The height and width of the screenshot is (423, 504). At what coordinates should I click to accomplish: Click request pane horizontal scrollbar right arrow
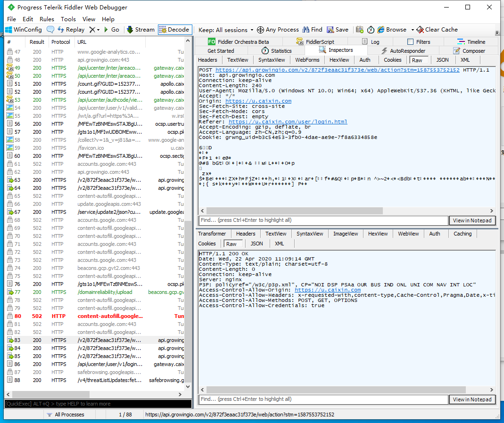[x=491, y=211]
